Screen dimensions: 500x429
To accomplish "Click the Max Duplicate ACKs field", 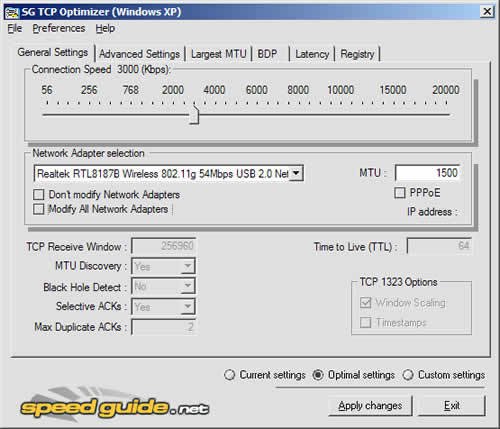I will [163, 327].
